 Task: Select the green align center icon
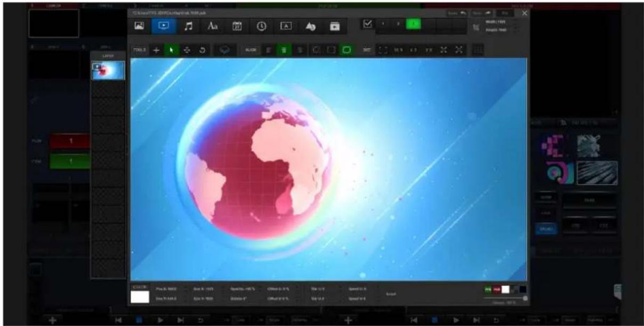tap(284, 50)
